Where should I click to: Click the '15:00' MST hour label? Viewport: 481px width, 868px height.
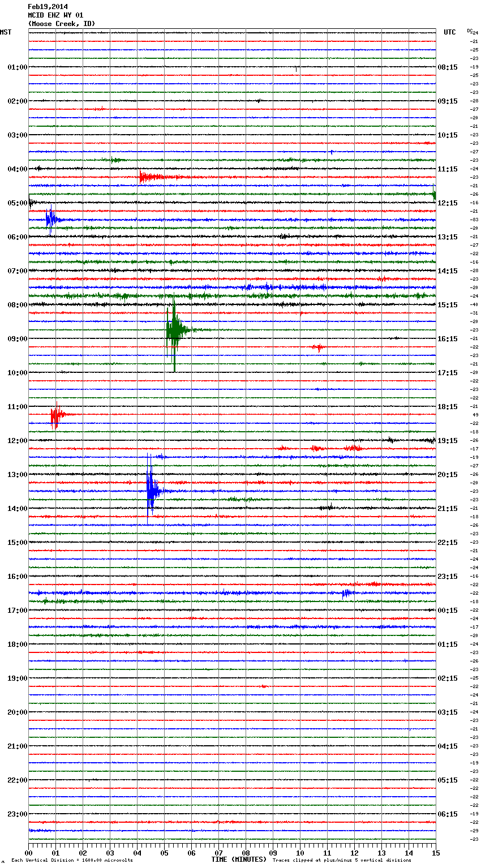point(18,543)
